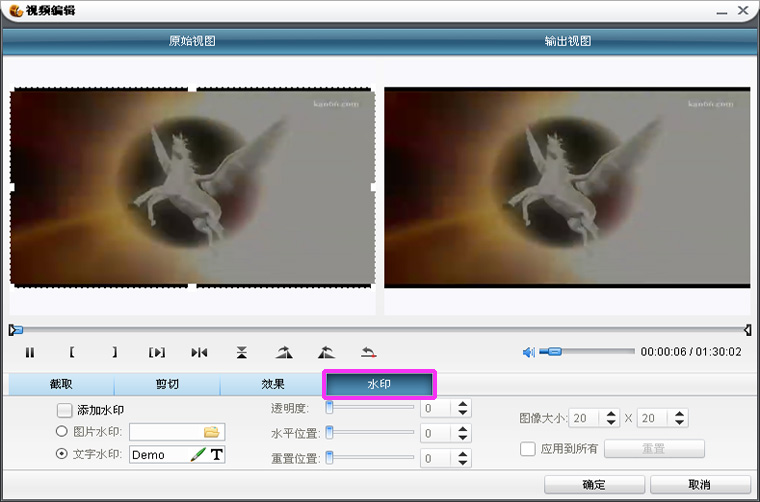Click the timeline end marker handle
This screenshot has height=502, width=760.
(x=747, y=330)
